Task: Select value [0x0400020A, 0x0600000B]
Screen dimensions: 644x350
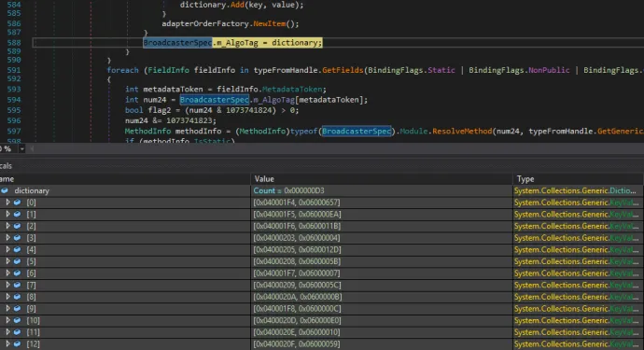Action: tap(298, 297)
